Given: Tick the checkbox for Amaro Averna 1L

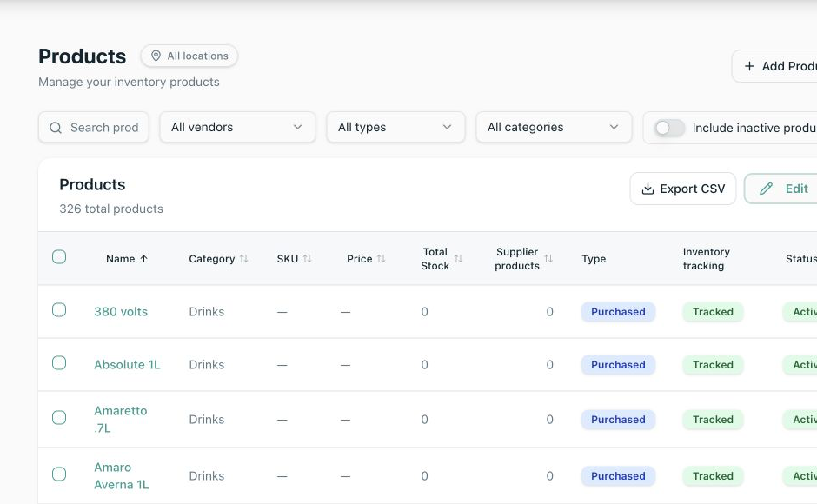Looking at the screenshot, I should (59, 474).
